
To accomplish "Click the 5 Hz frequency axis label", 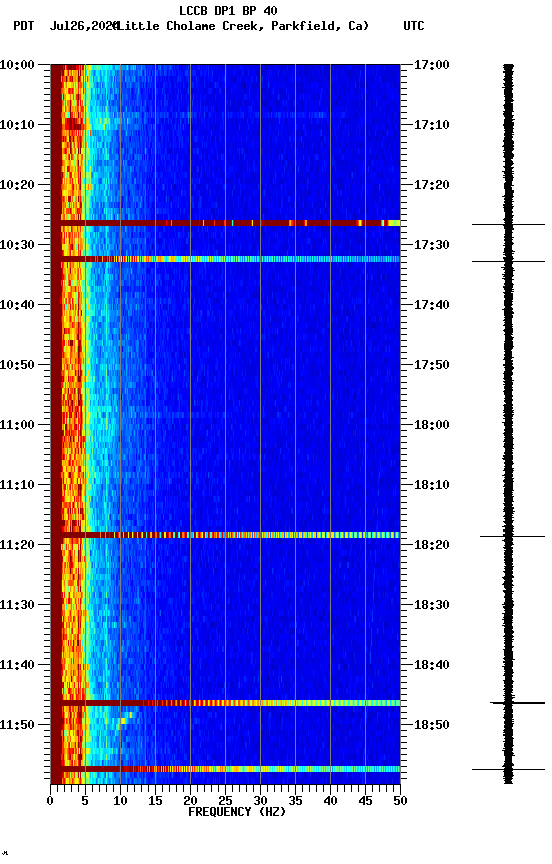I will [x=85, y=801].
